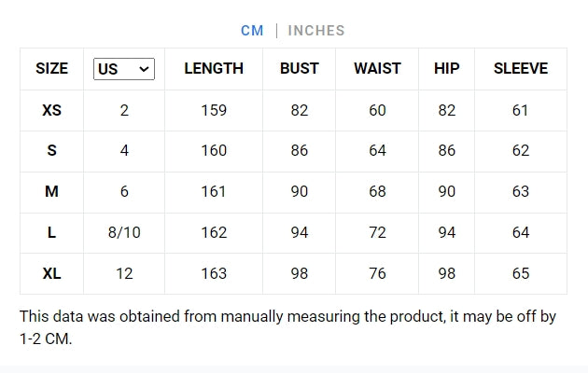Image resolution: width=588 pixels, height=373 pixels.
Task: Click the LENGTH column header
Action: [x=214, y=69]
